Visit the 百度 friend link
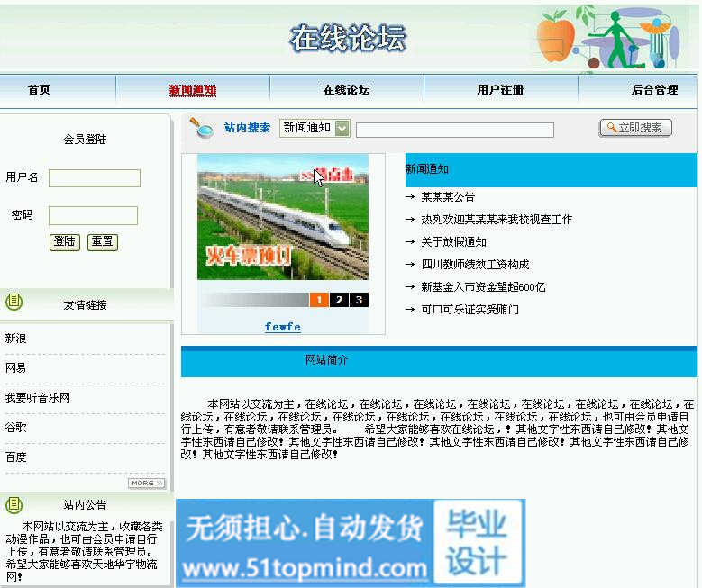This screenshot has width=702, height=588. click(16, 457)
